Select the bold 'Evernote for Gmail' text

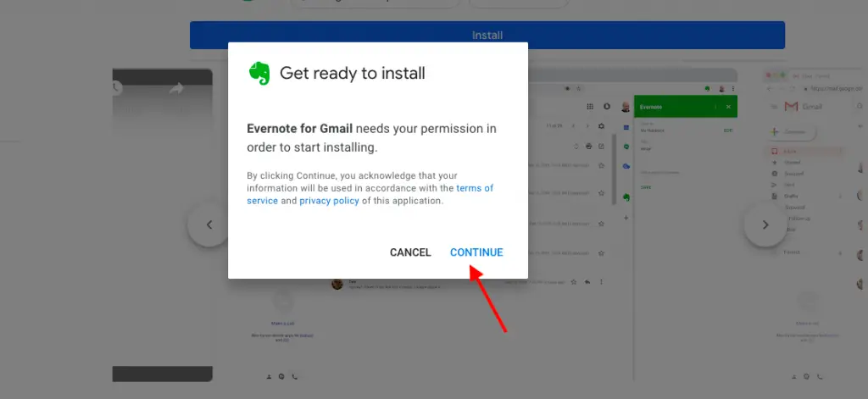click(299, 129)
